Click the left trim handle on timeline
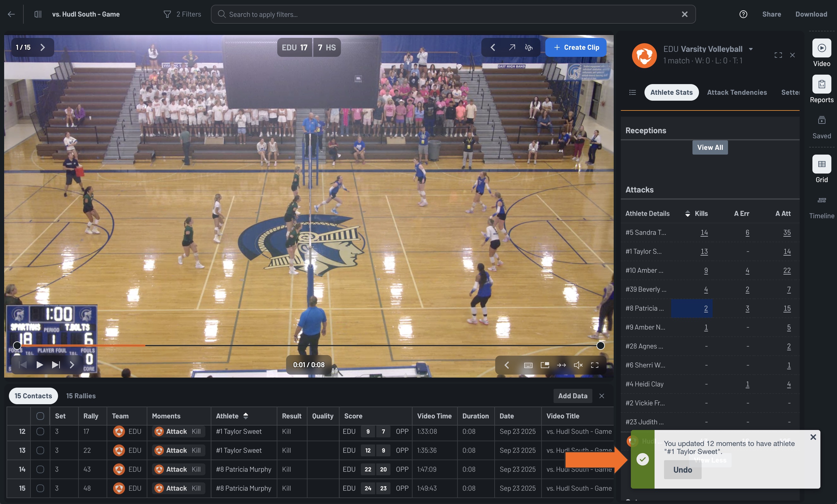The height and width of the screenshot is (504, 837). tap(17, 345)
